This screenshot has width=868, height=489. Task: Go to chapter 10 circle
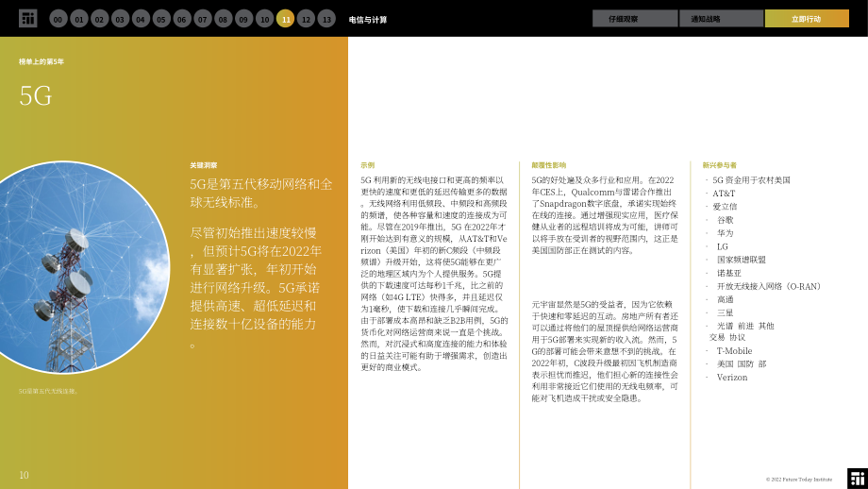(x=264, y=19)
